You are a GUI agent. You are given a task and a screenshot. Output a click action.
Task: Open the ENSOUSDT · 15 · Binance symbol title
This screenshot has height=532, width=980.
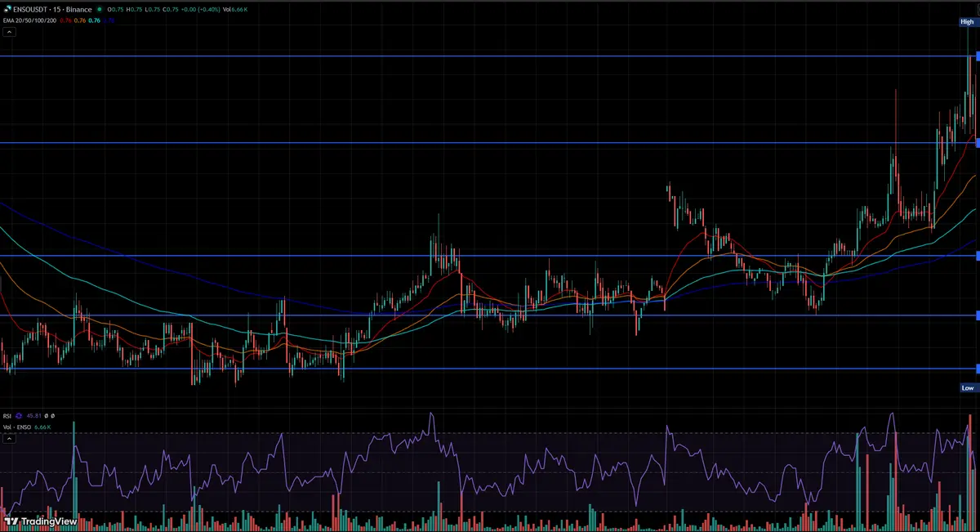coord(52,9)
